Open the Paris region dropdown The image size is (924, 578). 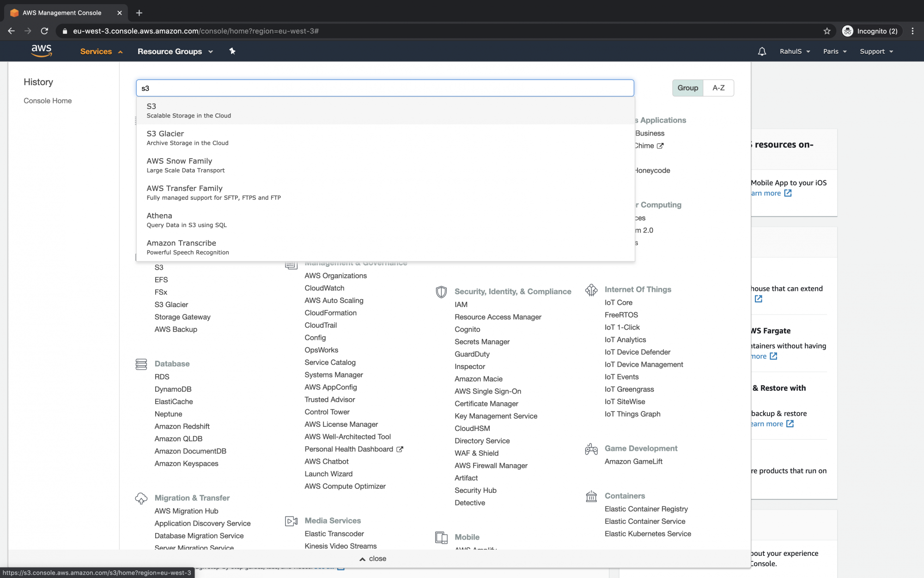[834, 51]
